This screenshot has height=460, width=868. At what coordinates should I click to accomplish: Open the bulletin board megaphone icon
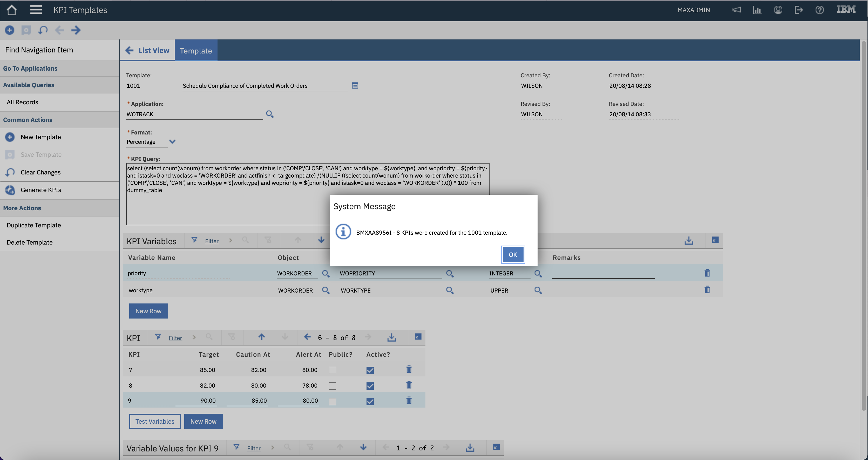737,10
